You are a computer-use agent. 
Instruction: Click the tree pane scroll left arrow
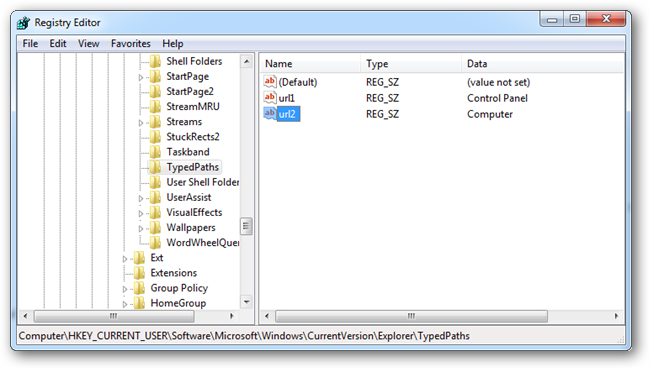point(25,316)
